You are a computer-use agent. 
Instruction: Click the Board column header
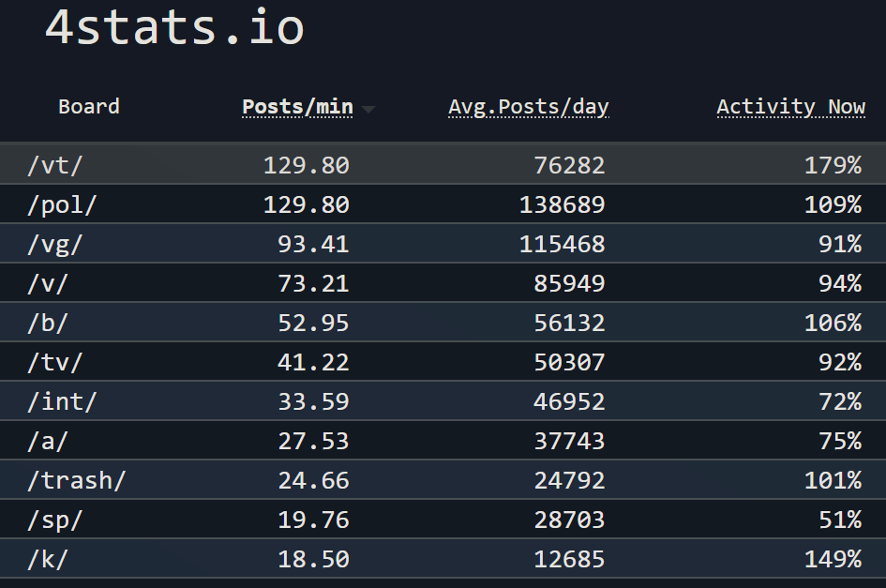coord(89,107)
